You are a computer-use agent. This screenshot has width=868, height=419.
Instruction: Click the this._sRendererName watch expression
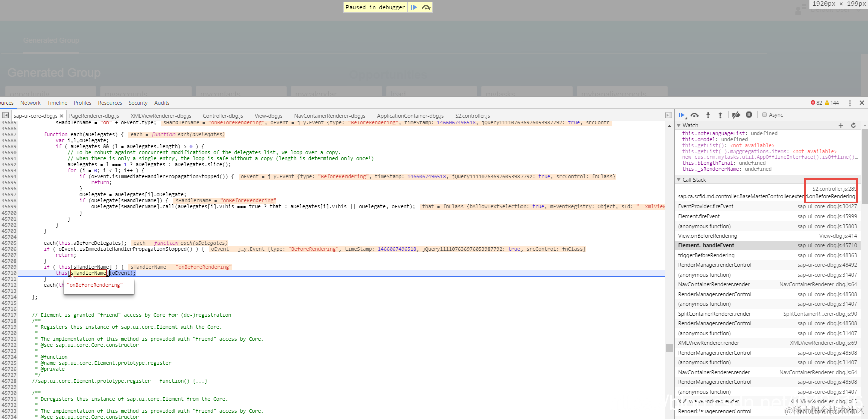(x=728, y=169)
